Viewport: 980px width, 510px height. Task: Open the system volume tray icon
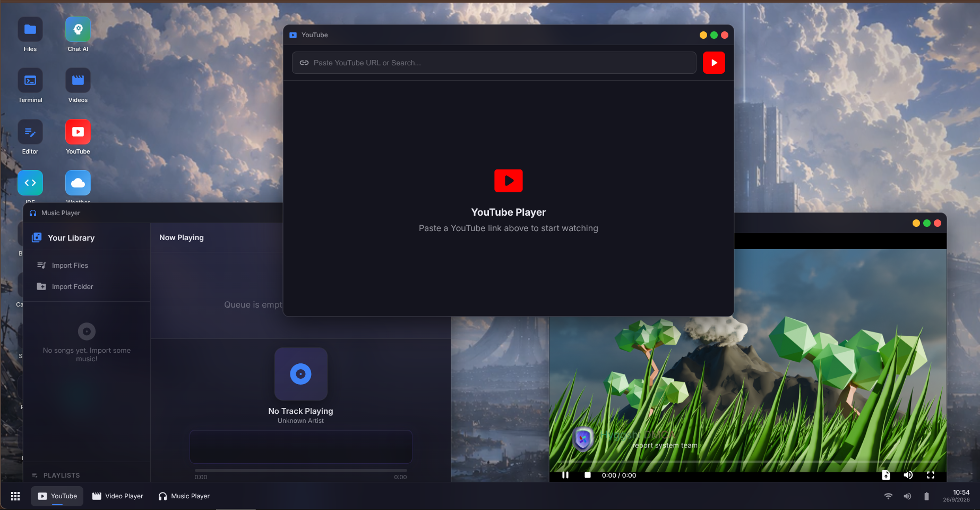point(907,496)
